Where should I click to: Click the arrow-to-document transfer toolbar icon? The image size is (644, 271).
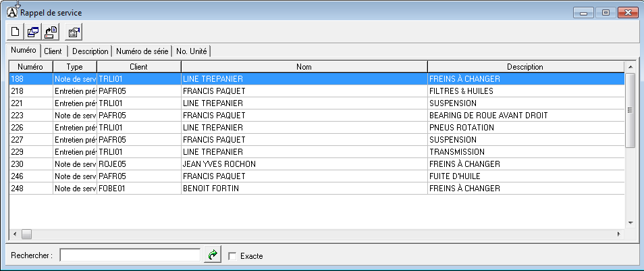coord(51,32)
